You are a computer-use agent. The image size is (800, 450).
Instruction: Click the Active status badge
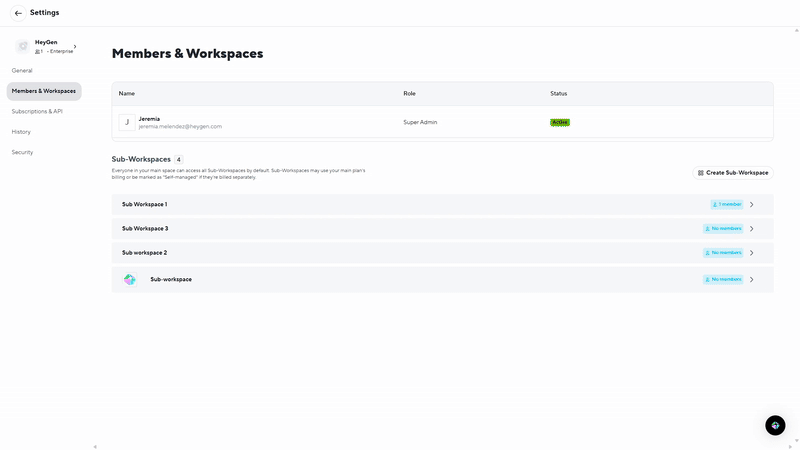pyautogui.click(x=560, y=122)
